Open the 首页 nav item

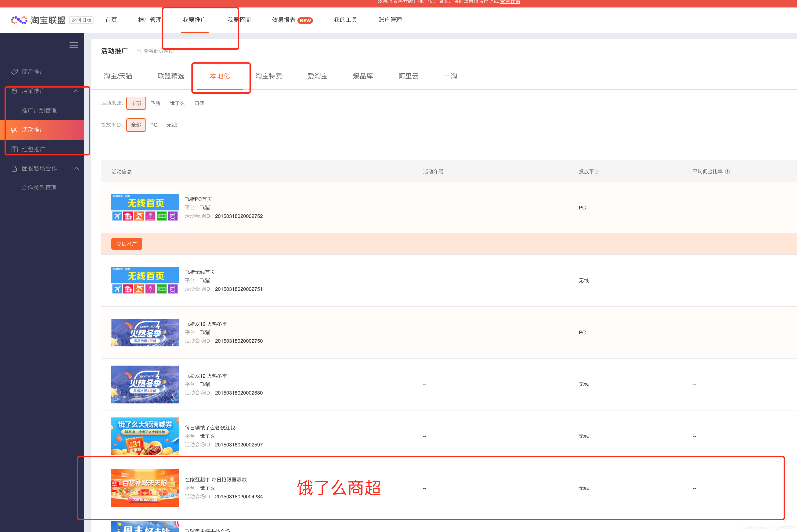point(111,20)
